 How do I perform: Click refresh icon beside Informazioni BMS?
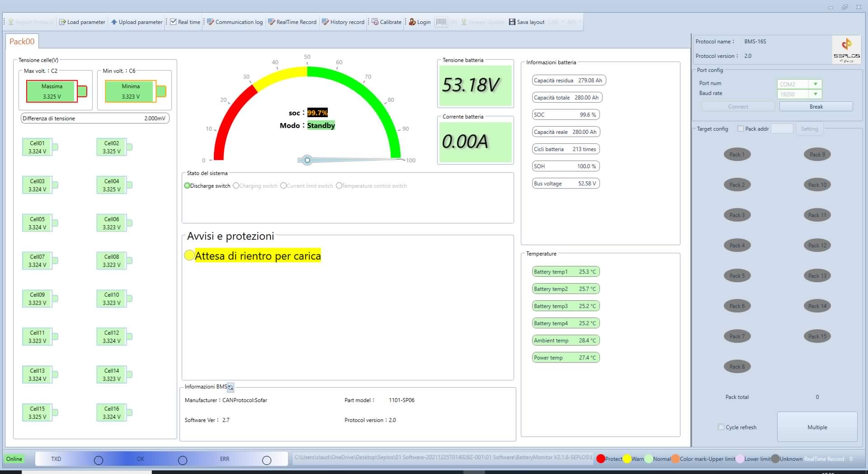(231, 388)
